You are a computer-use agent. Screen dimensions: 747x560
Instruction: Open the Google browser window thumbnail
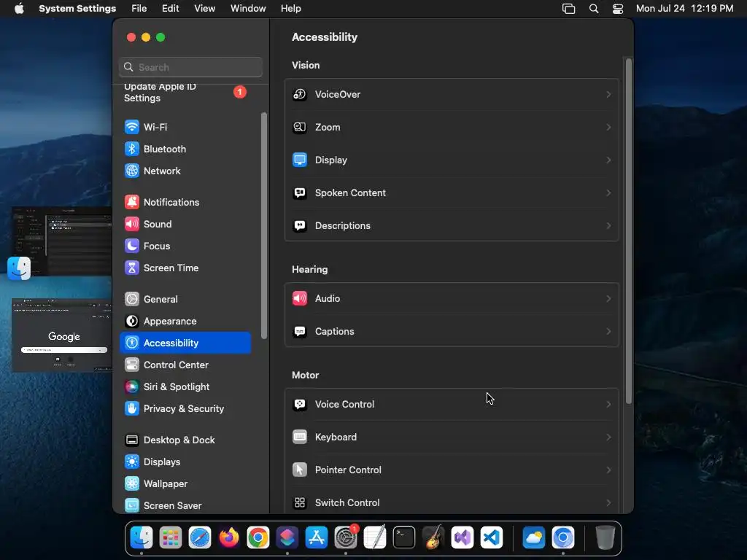(x=62, y=335)
